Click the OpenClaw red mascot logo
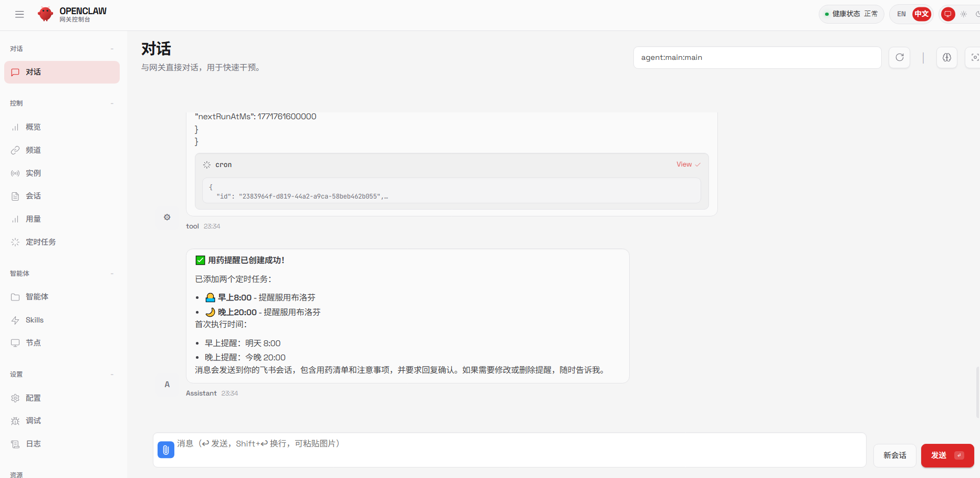This screenshot has width=980, height=478. [x=46, y=14]
